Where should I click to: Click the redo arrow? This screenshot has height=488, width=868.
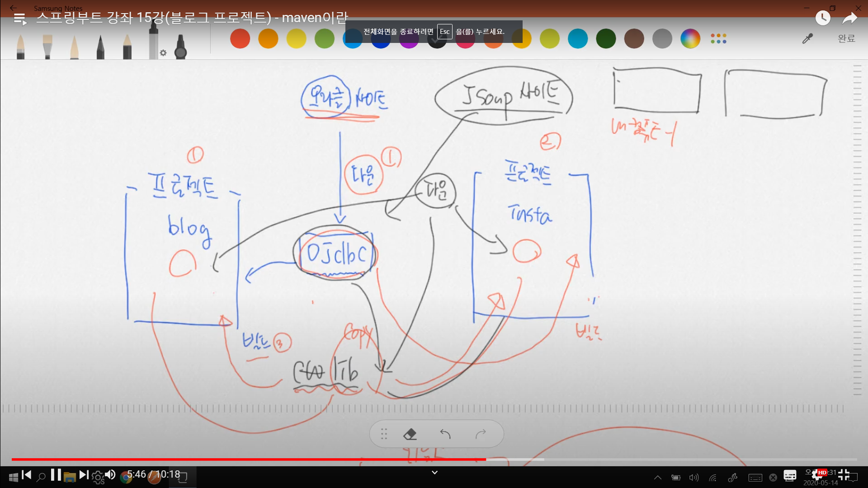tap(481, 434)
